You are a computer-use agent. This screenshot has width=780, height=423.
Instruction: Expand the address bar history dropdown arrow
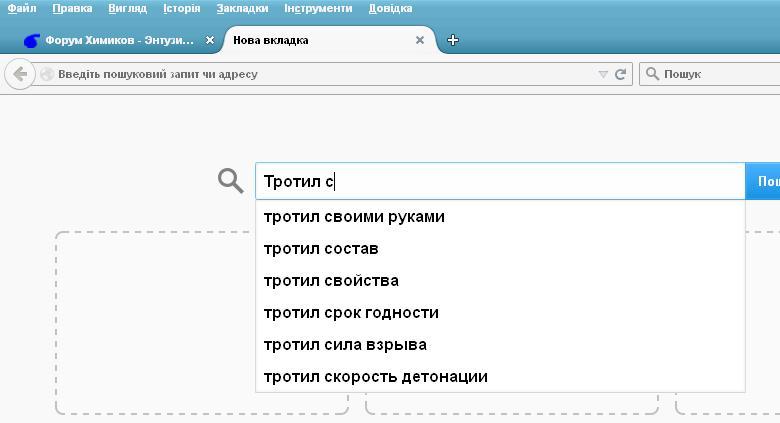[603, 74]
